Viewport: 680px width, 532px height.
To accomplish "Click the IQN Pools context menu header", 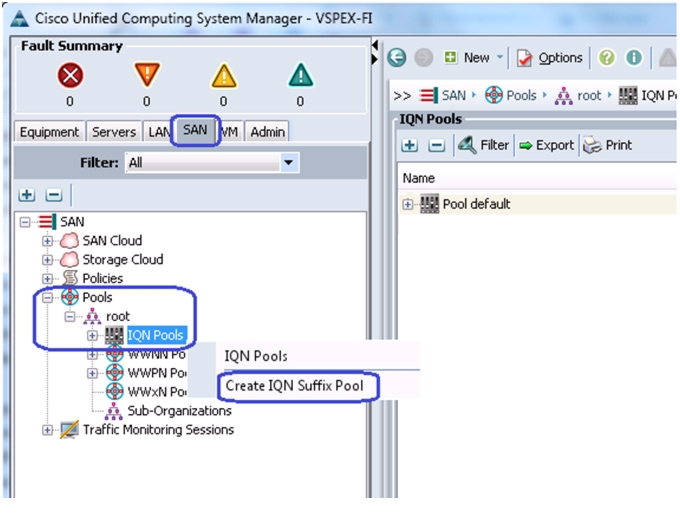I will pos(256,356).
